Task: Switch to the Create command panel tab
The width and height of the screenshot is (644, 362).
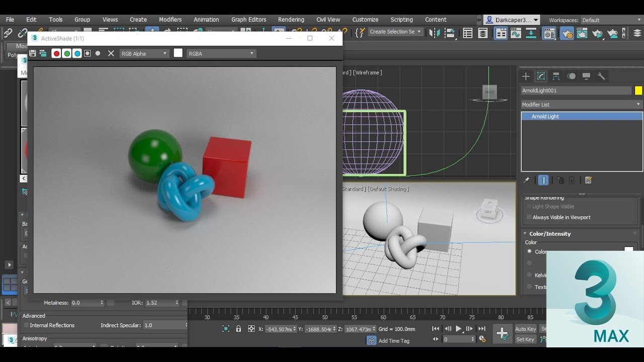Action: pos(526,76)
